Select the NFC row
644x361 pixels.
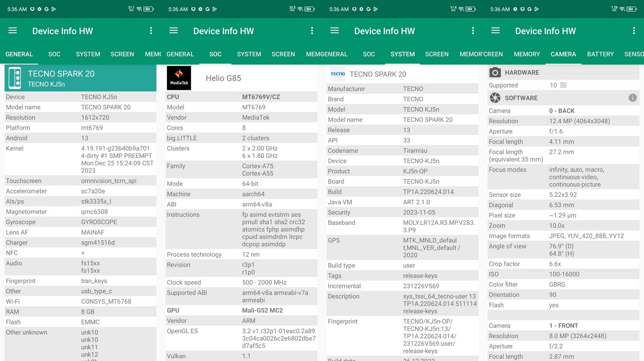[80, 253]
